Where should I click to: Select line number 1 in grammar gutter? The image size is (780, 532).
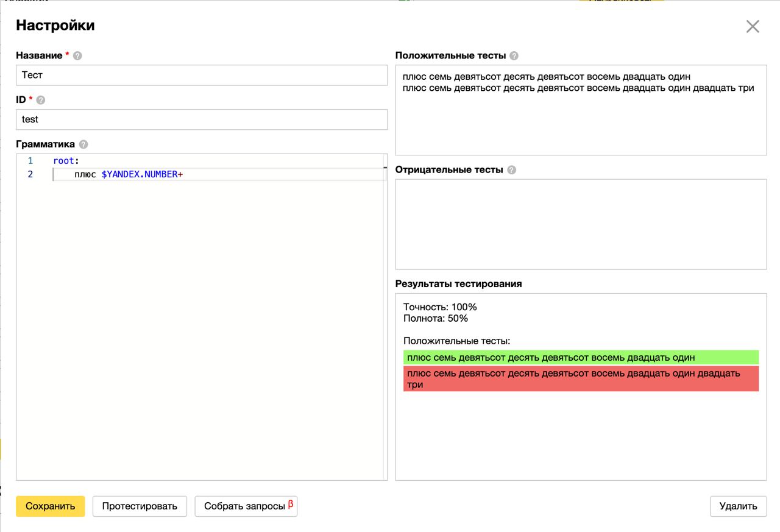30,161
